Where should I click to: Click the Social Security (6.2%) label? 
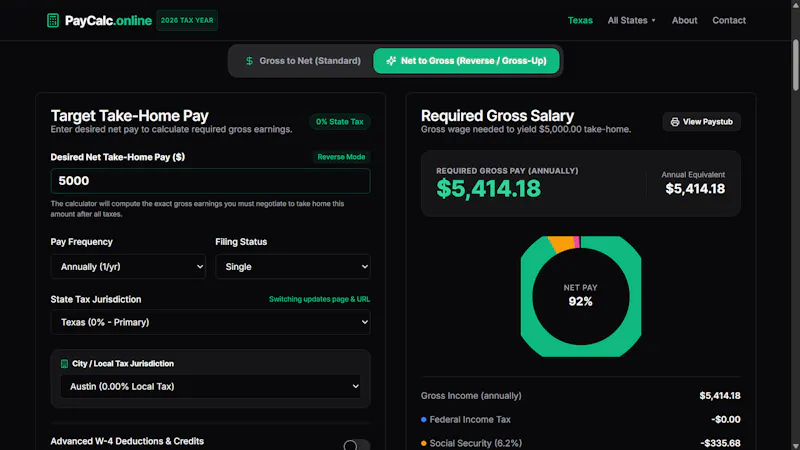point(476,443)
